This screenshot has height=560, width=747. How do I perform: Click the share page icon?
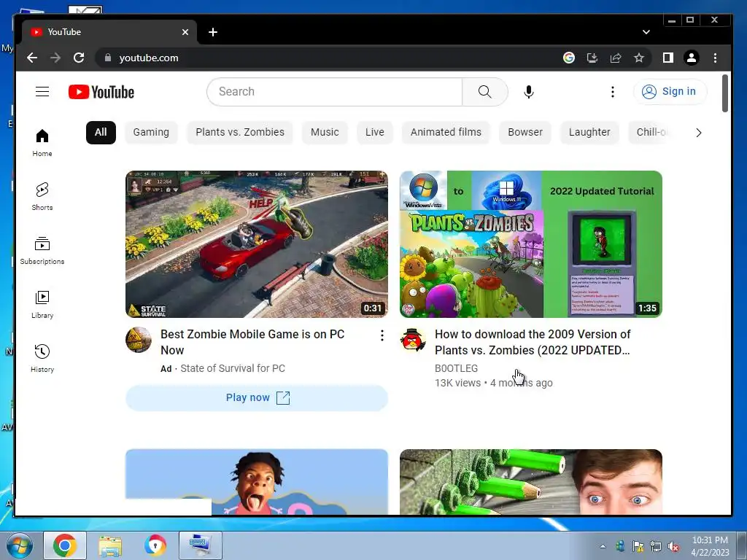pos(616,58)
